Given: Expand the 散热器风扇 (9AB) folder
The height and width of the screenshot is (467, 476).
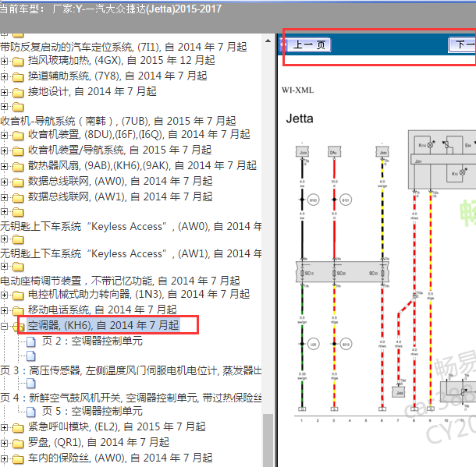Looking at the screenshot, I should click(4, 166).
